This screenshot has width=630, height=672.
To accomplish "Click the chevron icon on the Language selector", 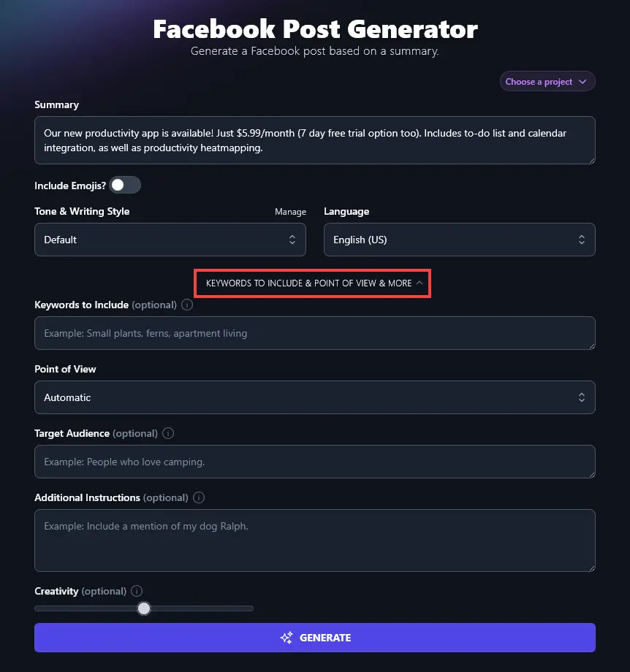I will (581, 240).
